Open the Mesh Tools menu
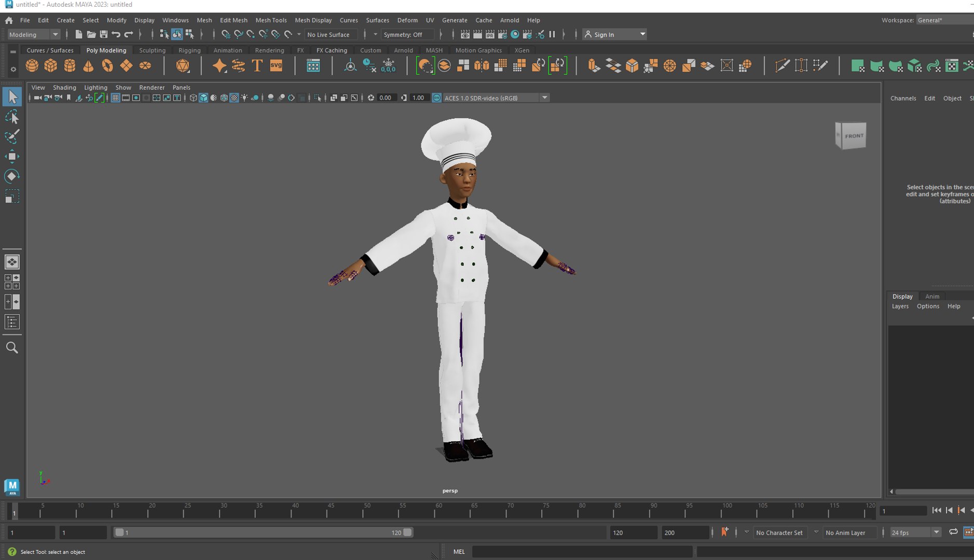Screen dimensions: 974x560 pos(271,20)
